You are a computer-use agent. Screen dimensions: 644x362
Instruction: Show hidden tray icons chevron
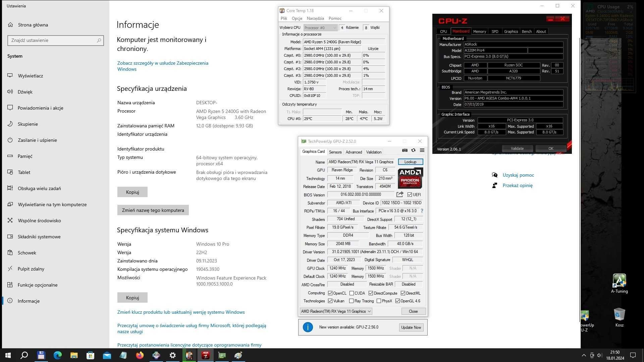584,355
